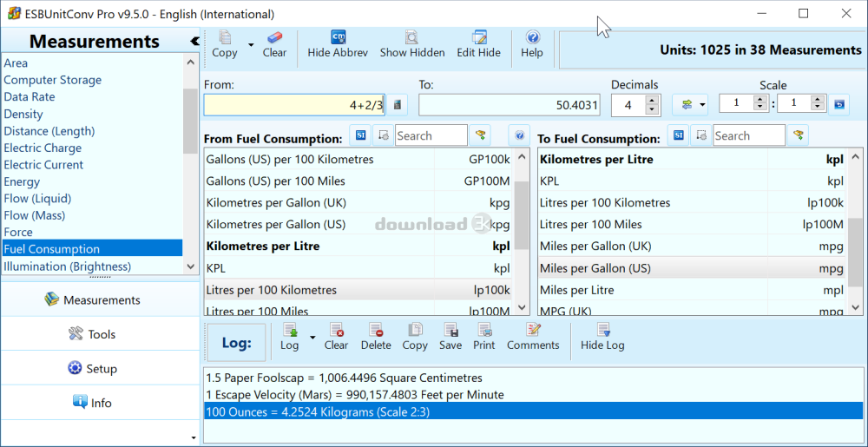Viewport: 868px width, 447px height.
Task: Select Illumination (Brightness) measurement
Action: pyautogui.click(x=92, y=266)
